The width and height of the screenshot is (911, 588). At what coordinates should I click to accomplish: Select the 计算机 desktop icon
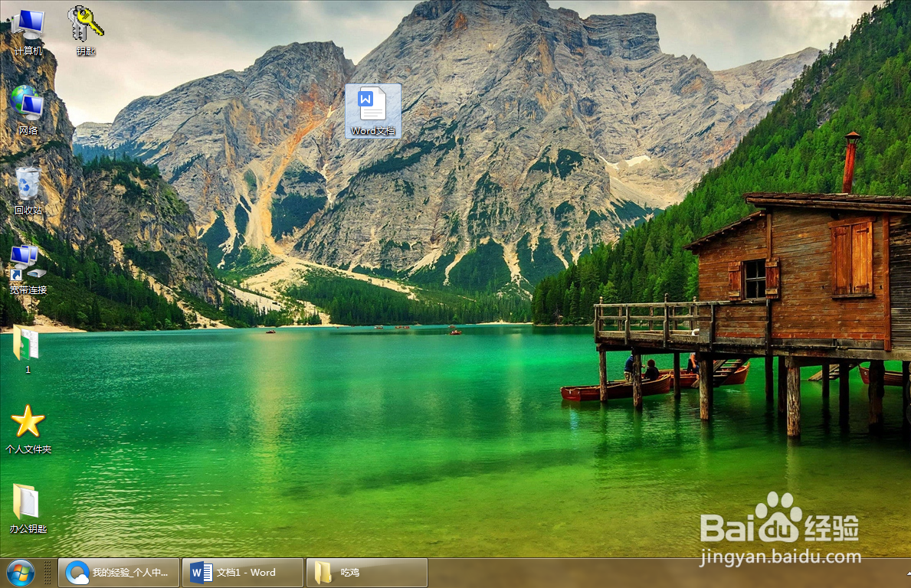pyautogui.click(x=28, y=32)
